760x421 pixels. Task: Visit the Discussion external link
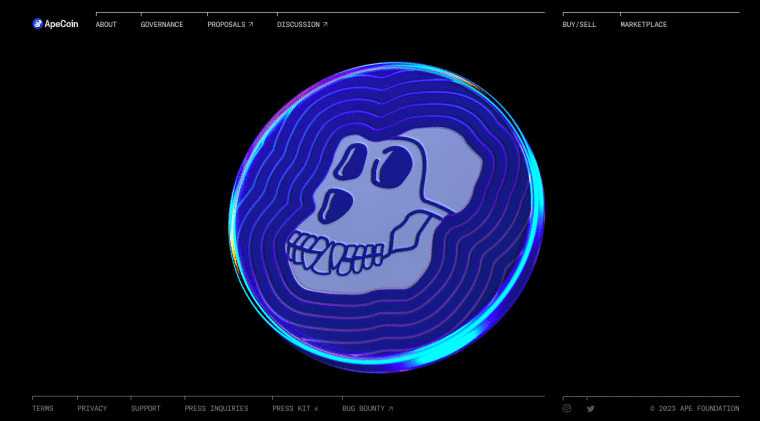pyautogui.click(x=302, y=24)
